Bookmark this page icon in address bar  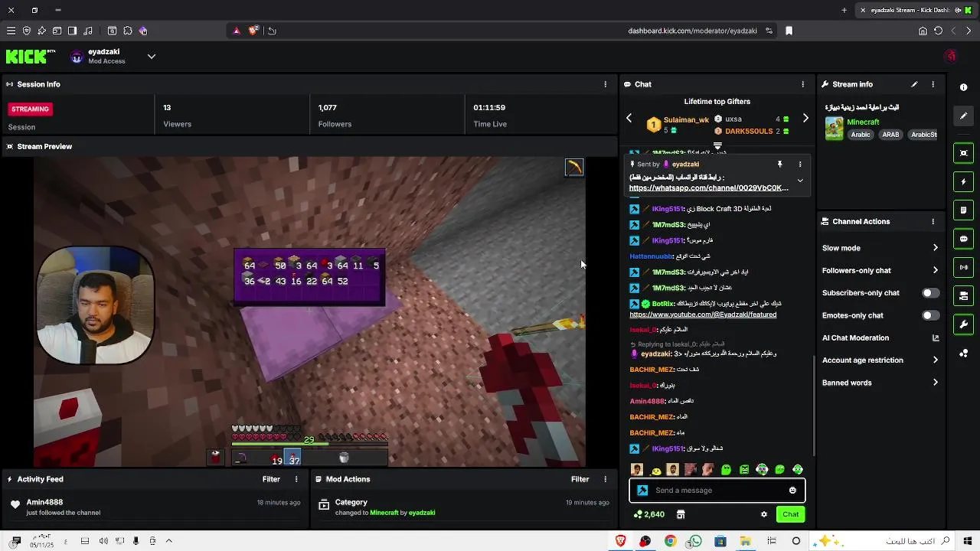pyautogui.click(x=789, y=31)
